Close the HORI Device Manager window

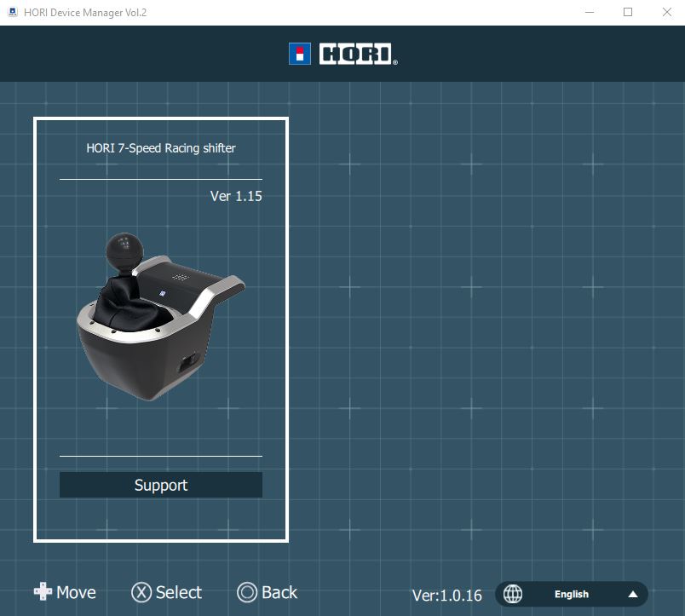[666, 13]
